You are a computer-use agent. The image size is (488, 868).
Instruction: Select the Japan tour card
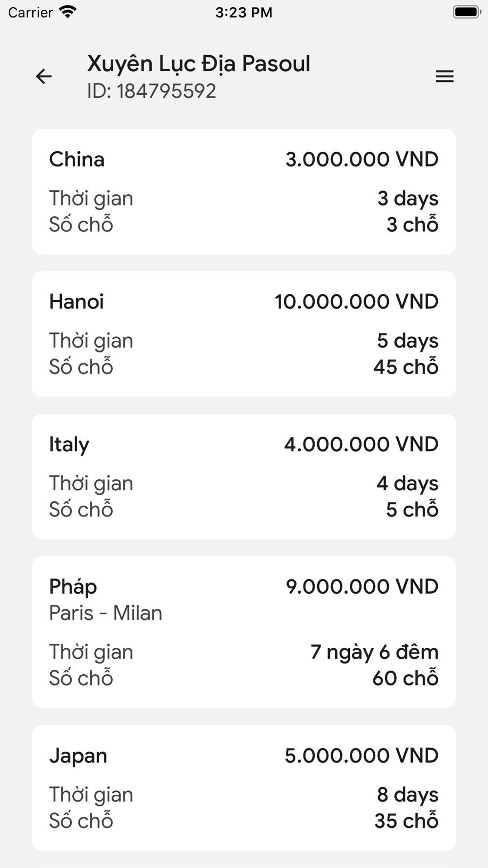[244, 788]
